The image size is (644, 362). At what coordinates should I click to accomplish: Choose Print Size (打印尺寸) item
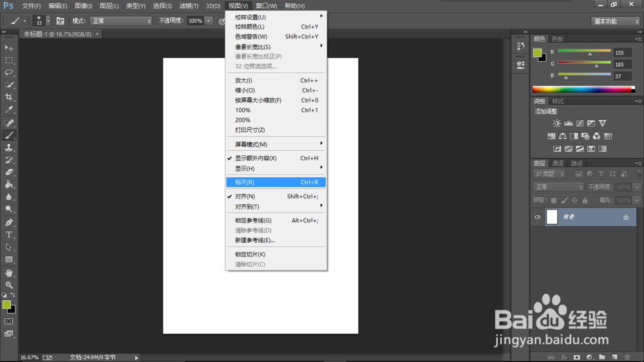(x=276, y=130)
